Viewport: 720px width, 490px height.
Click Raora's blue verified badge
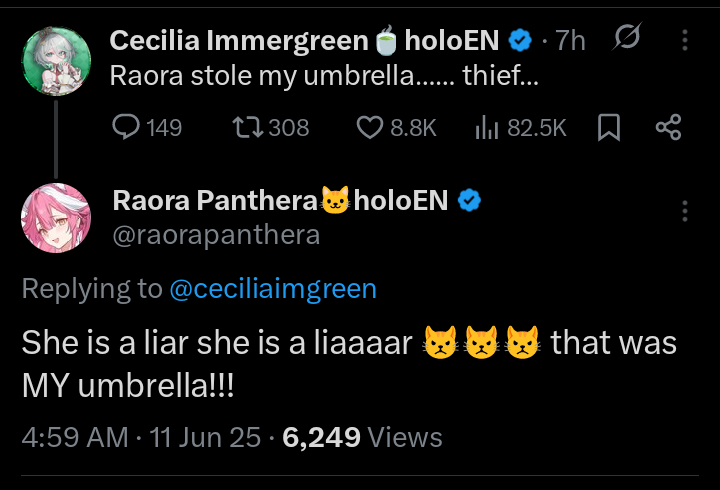(x=469, y=201)
